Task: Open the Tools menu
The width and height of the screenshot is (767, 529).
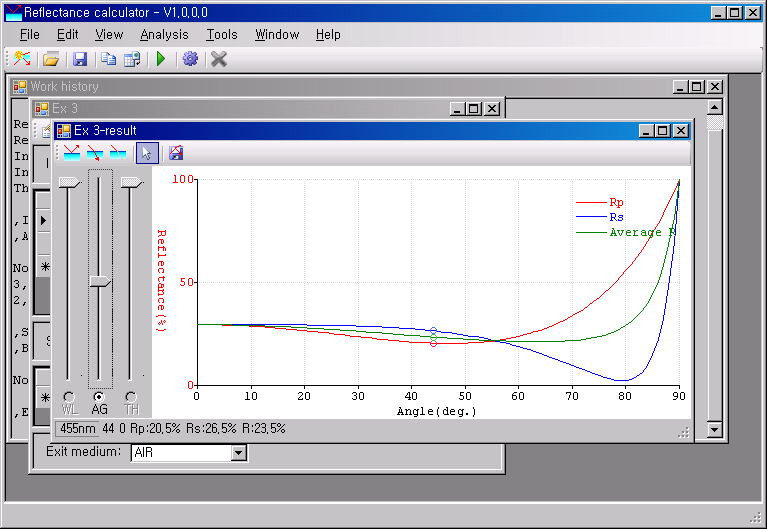Action: pos(222,35)
